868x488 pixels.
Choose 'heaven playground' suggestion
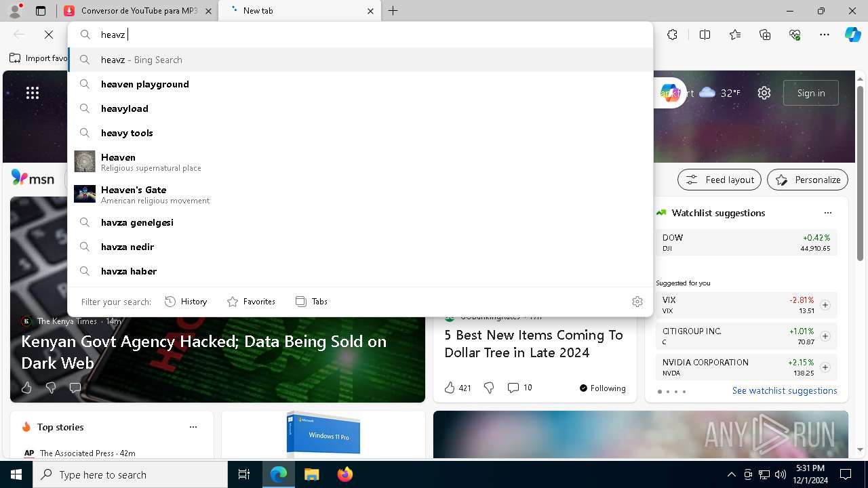pos(360,84)
